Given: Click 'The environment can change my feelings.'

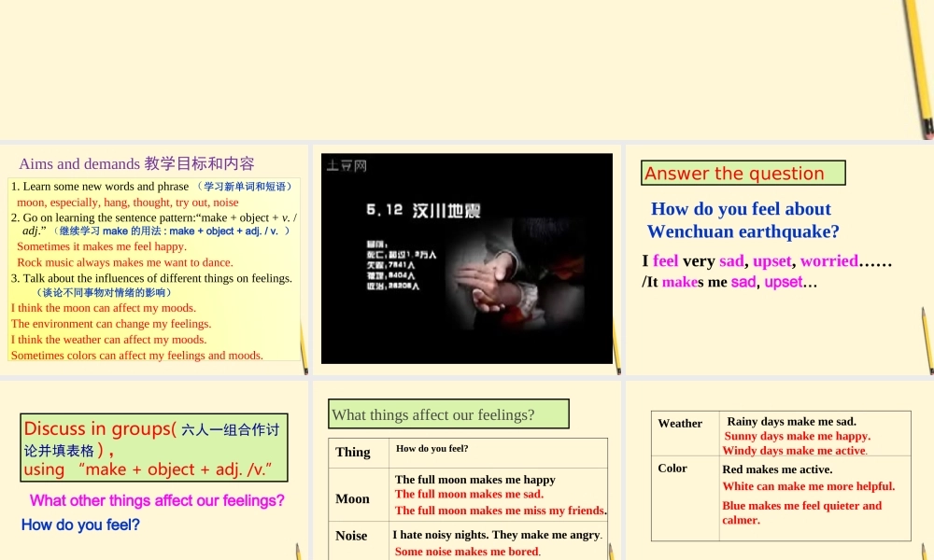Looking at the screenshot, I should [x=111, y=324].
